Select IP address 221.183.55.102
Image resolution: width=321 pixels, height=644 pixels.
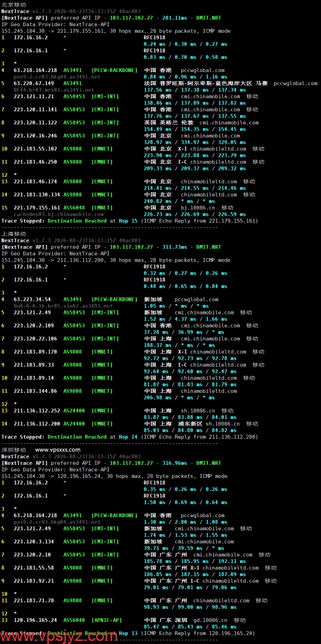35,148
